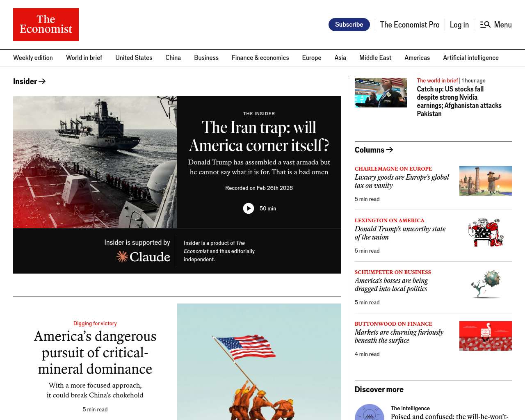Screen dimensions: 525x420
Task: Open Finance & economics section
Action: click(x=260, y=58)
